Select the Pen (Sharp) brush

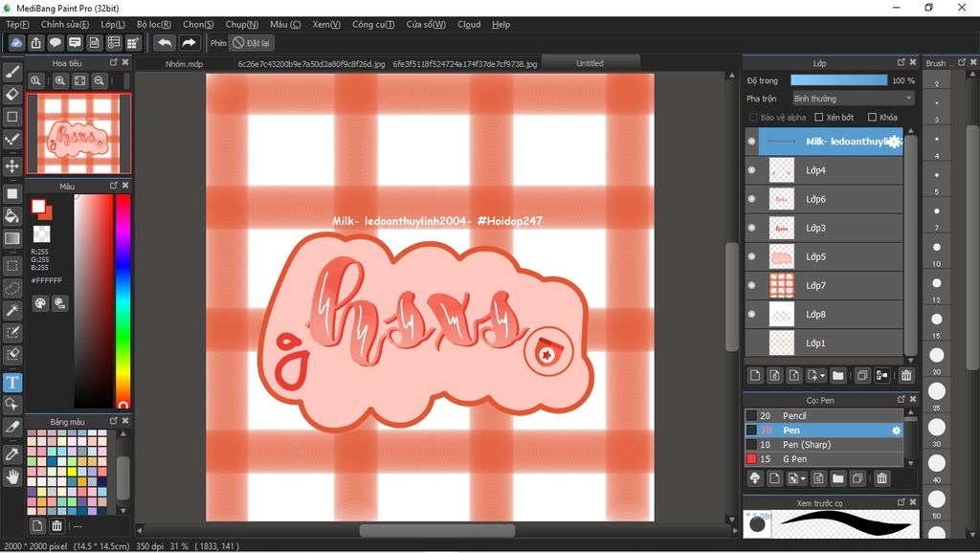click(824, 445)
